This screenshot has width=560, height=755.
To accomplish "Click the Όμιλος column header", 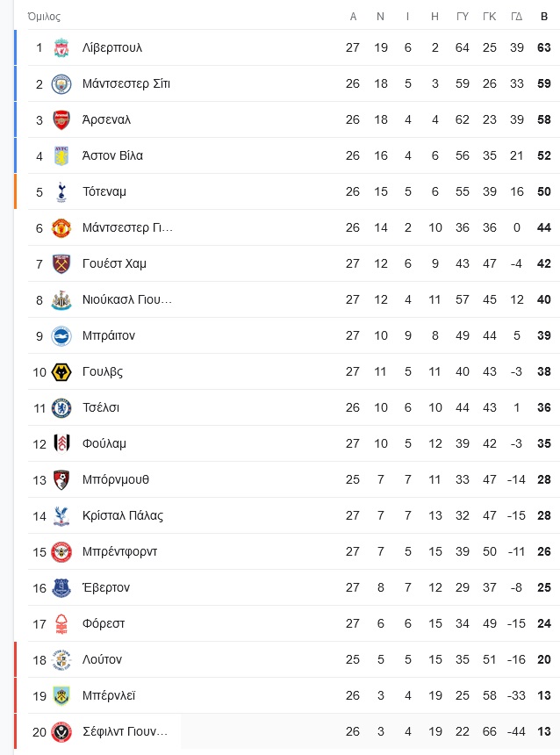I will (x=44, y=17).
